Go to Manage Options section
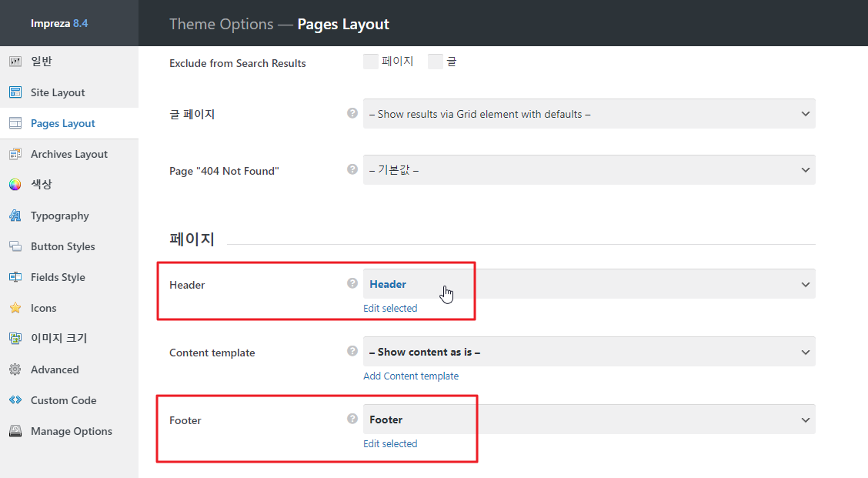The height and width of the screenshot is (478, 868). point(72,431)
